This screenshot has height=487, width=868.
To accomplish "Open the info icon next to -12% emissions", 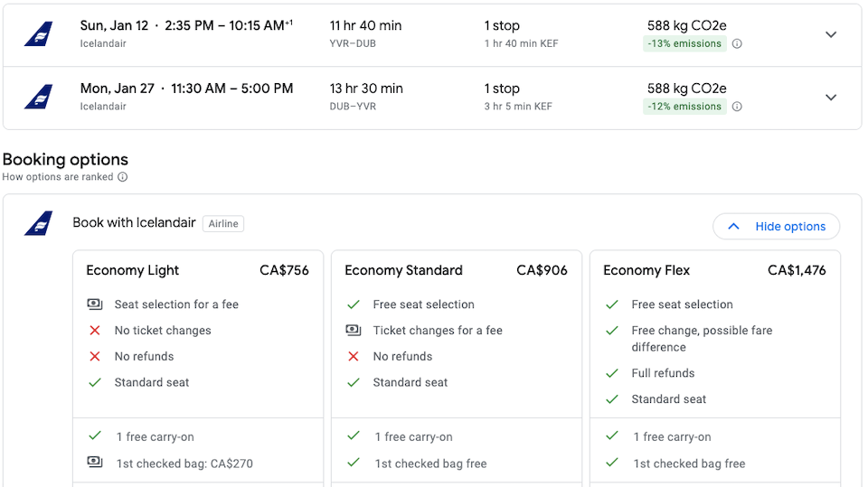I will (737, 107).
